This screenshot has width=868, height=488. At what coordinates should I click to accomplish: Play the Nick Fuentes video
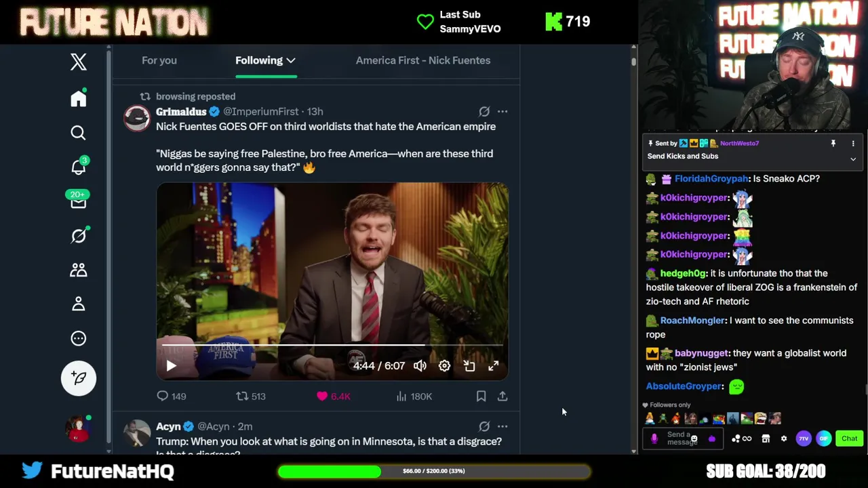point(172,366)
